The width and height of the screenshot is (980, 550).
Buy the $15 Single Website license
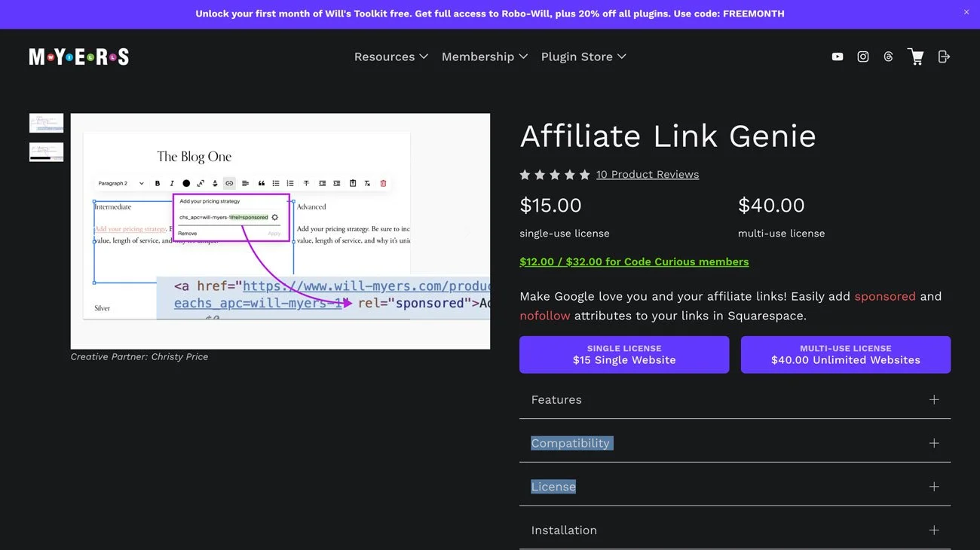[x=624, y=354]
